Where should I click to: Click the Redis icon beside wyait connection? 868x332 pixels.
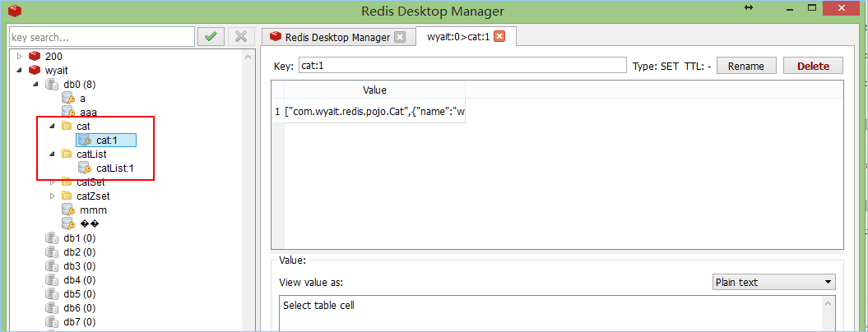pos(35,71)
